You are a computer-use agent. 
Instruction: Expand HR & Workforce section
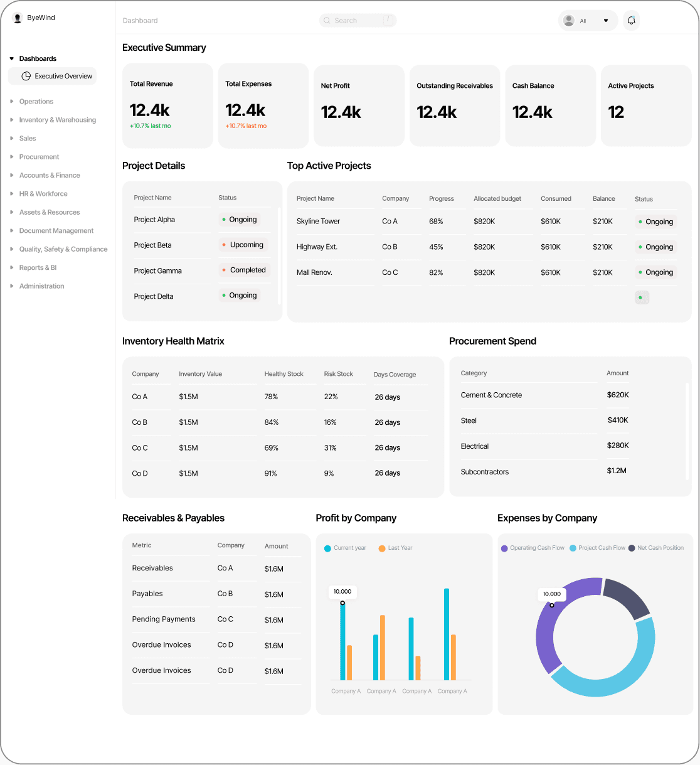pyautogui.click(x=12, y=194)
